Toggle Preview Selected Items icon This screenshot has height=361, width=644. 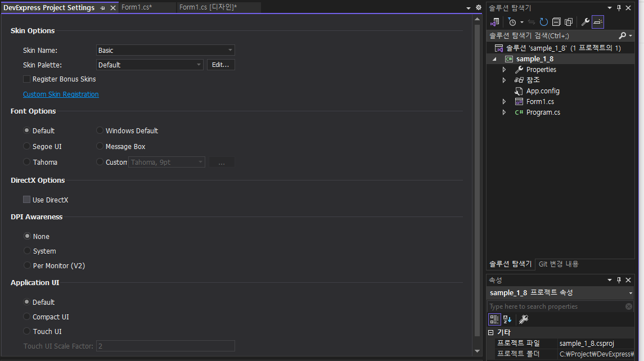598,22
